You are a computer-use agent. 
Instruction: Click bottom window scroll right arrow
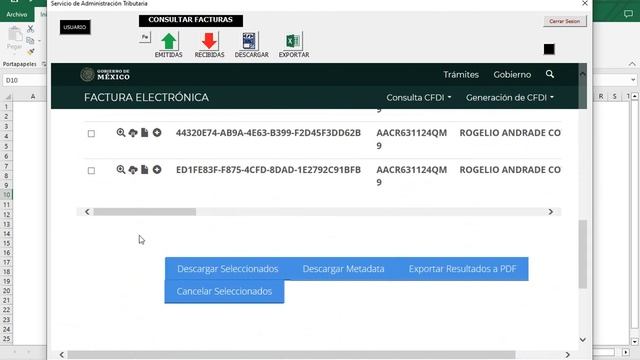(567, 355)
